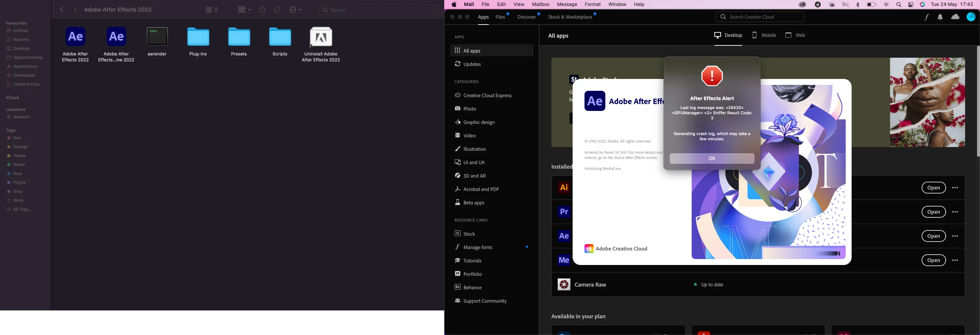Open Finder view mode switcher
This screenshot has width=980, height=335.
pyautogui.click(x=212, y=10)
